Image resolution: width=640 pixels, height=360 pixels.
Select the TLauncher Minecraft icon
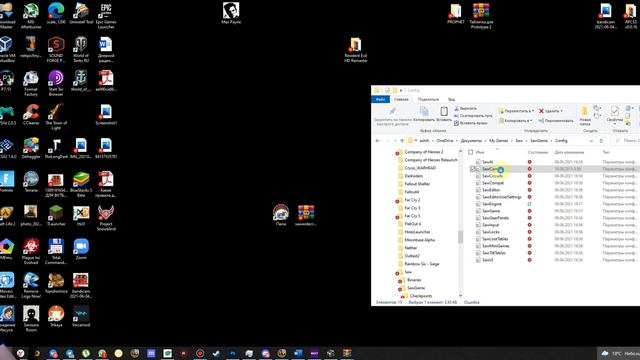[56, 216]
